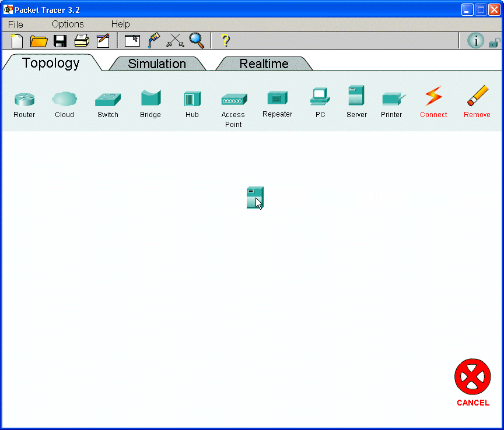Switch to the Topology tab

point(51,63)
